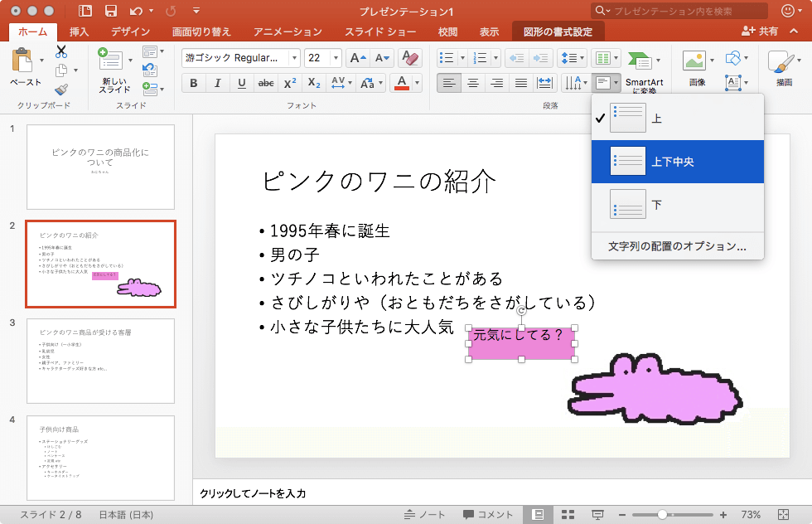Screen dimensions: 812x524
Task: Open the slide sorter view
Action: coord(568,515)
